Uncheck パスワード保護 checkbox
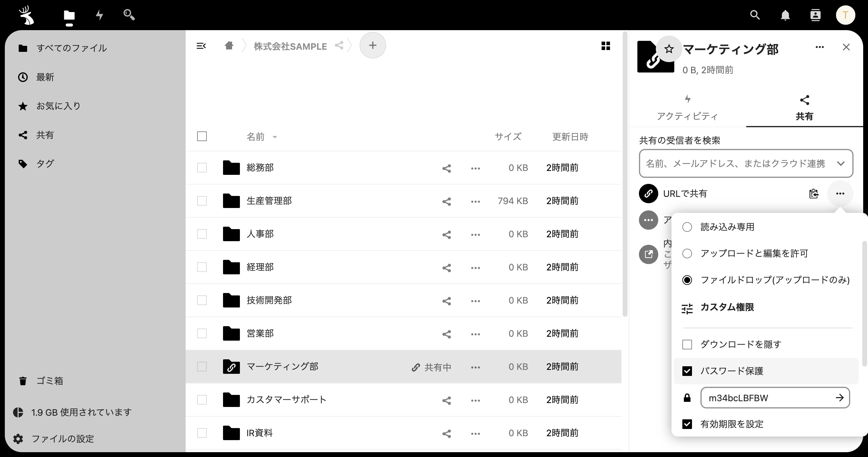 click(687, 371)
